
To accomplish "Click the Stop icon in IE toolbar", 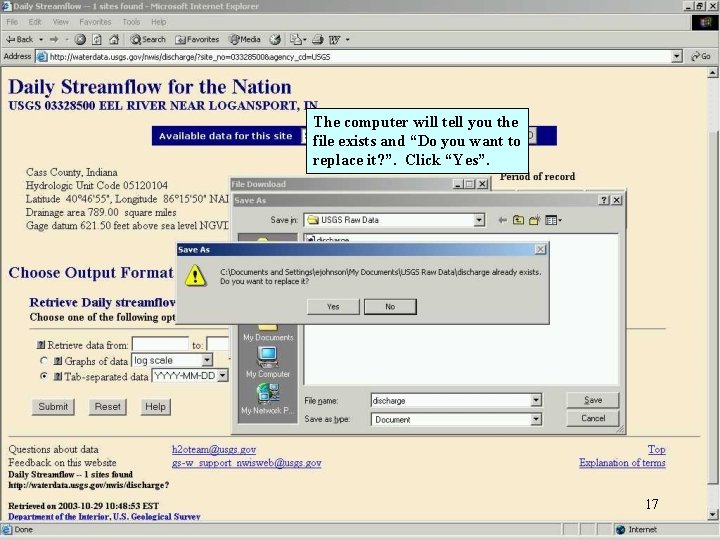I will pyautogui.click(x=80, y=39).
